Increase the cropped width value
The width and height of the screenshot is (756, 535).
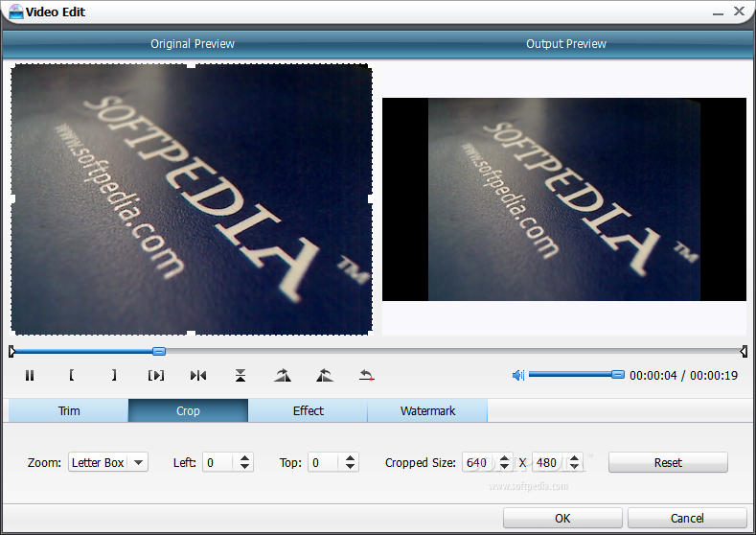(x=504, y=457)
